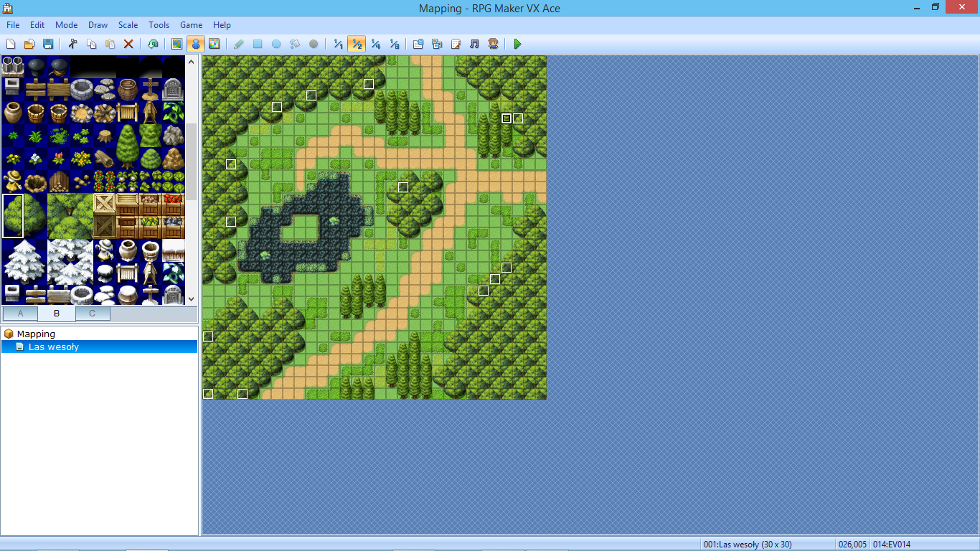Open the Character Generator icon
980x551 pixels.
(x=493, y=44)
